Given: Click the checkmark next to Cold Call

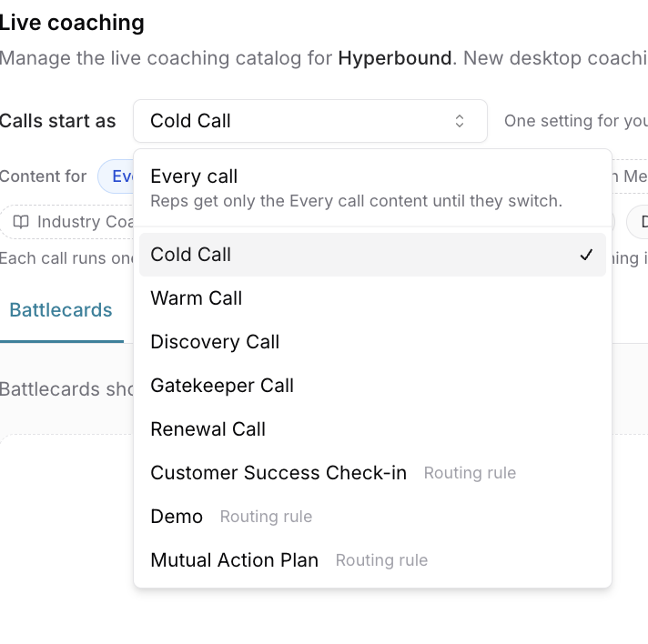Looking at the screenshot, I should [x=586, y=255].
